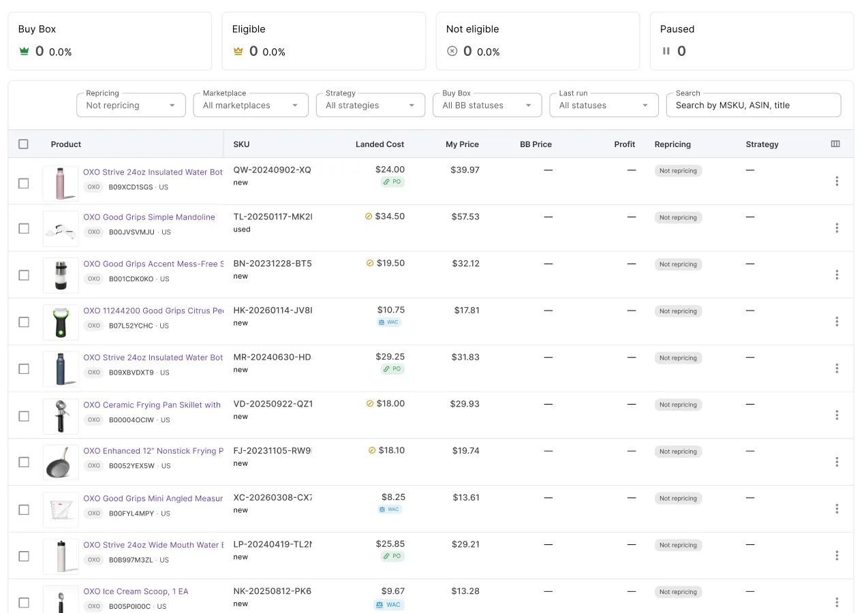Expand the Marketplace filter dropdown
Screen dimensions: 868x613
click(x=251, y=105)
